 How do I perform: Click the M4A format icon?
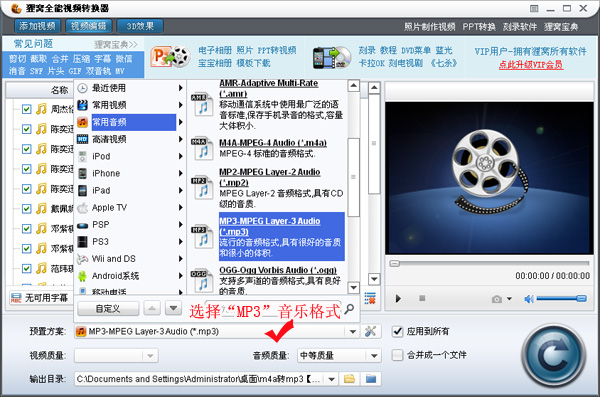pos(202,149)
